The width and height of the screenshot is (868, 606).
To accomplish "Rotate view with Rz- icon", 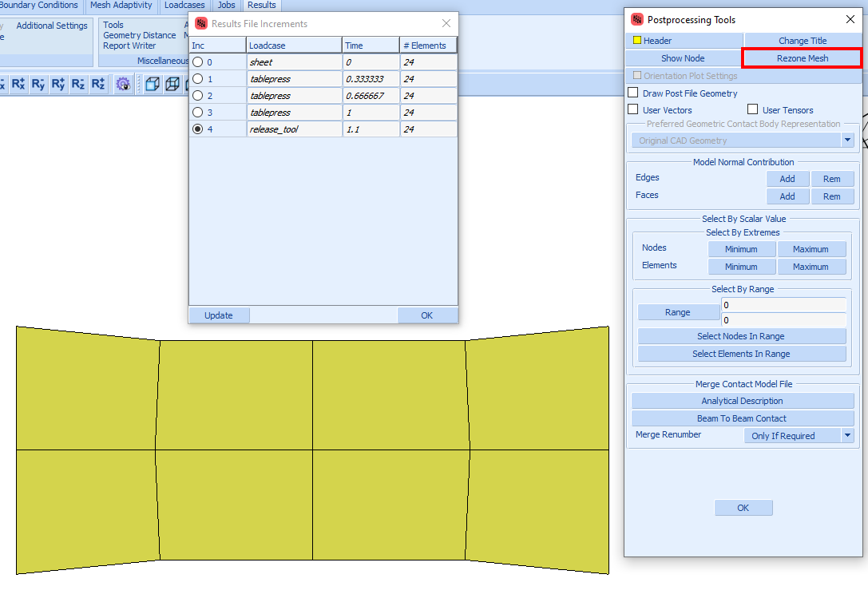I will coord(78,84).
